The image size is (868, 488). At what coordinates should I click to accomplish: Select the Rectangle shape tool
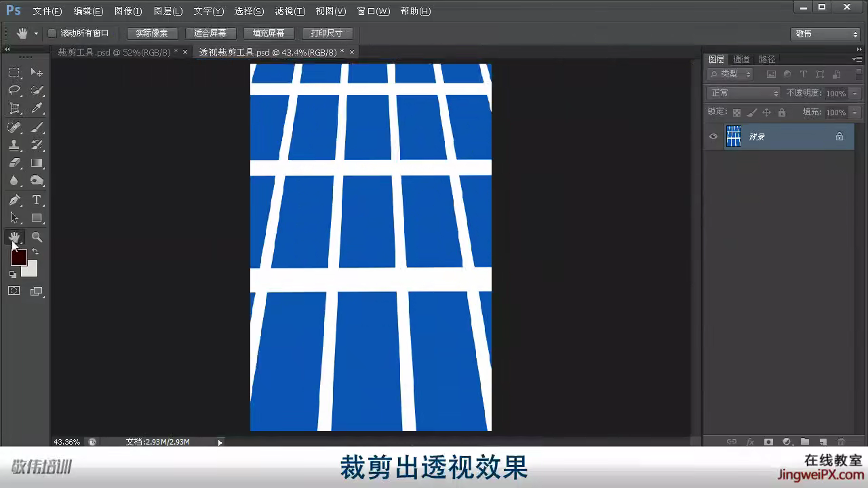click(x=37, y=218)
